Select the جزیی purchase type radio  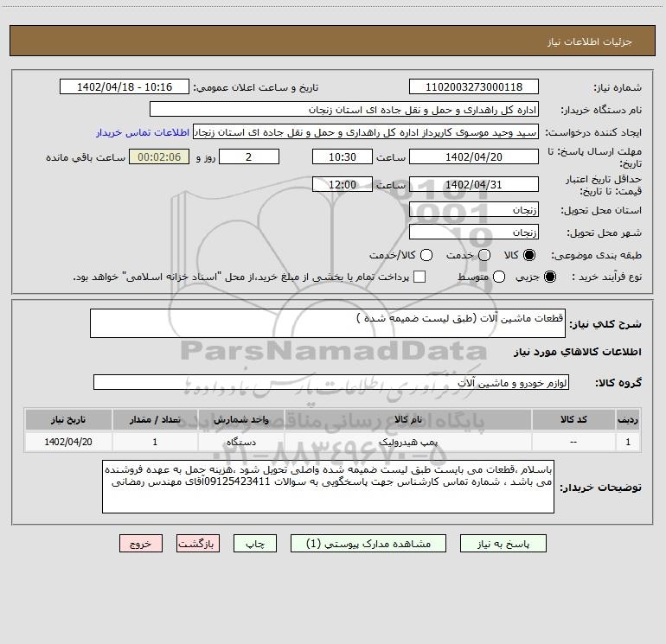click(549, 277)
